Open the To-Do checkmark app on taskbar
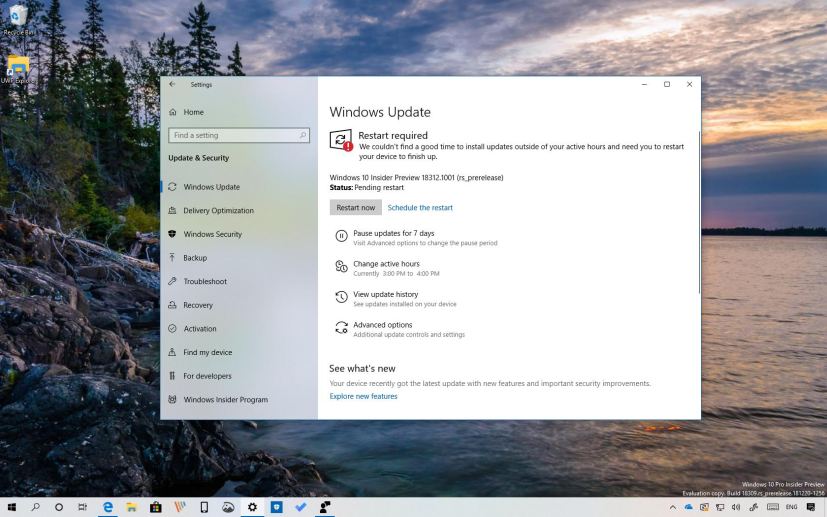 301,507
